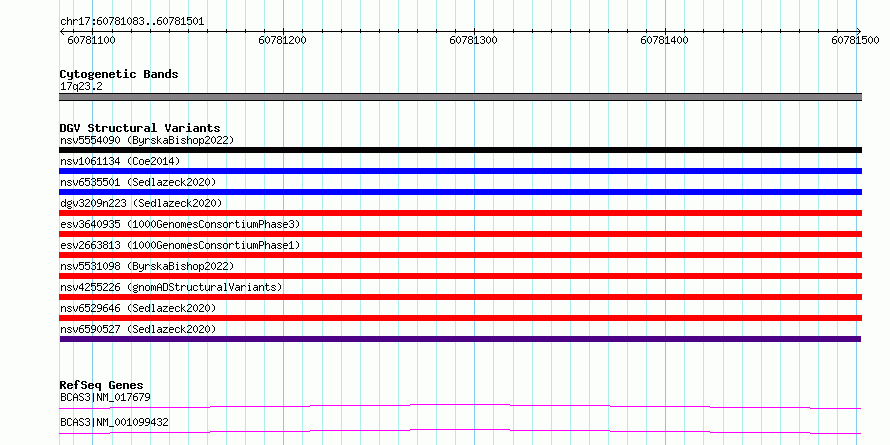This screenshot has height=445, width=890.
Task: Select the RefSeq Genes track title
Action: (101, 385)
